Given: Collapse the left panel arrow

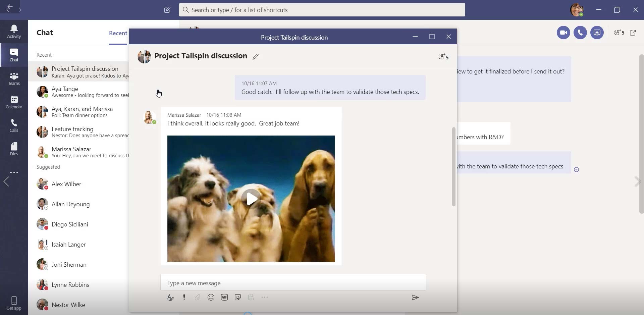Looking at the screenshot, I should pos(6,182).
